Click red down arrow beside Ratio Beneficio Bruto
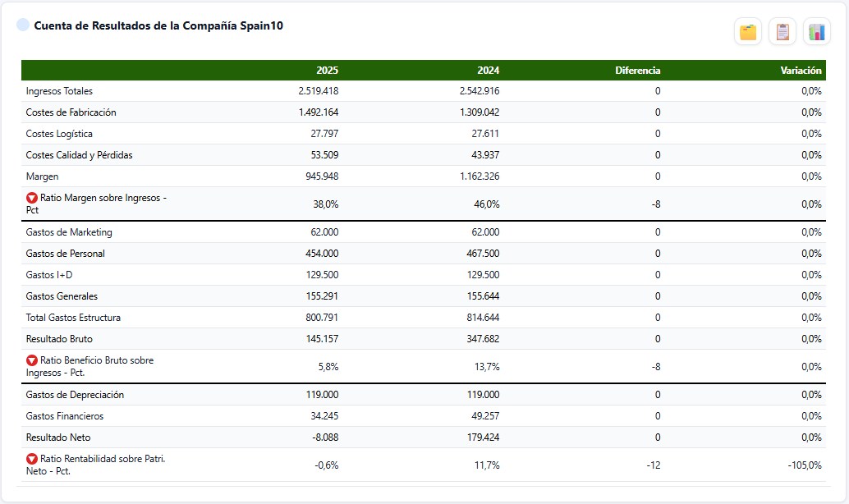This screenshot has width=849, height=504. pyautogui.click(x=32, y=360)
